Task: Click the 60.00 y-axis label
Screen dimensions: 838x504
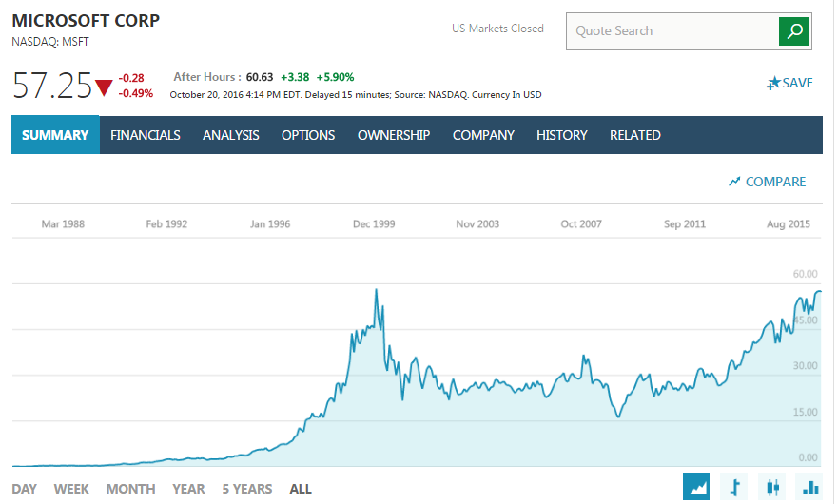Action: click(x=805, y=274)
